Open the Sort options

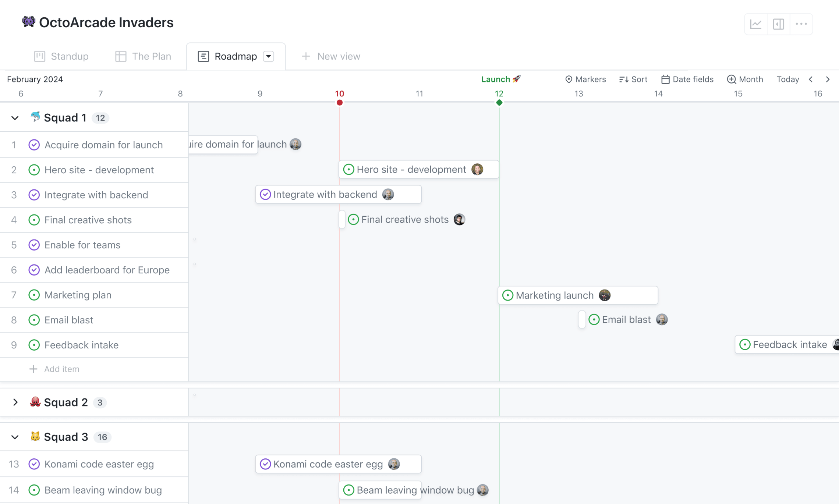[x=633, y=79]
